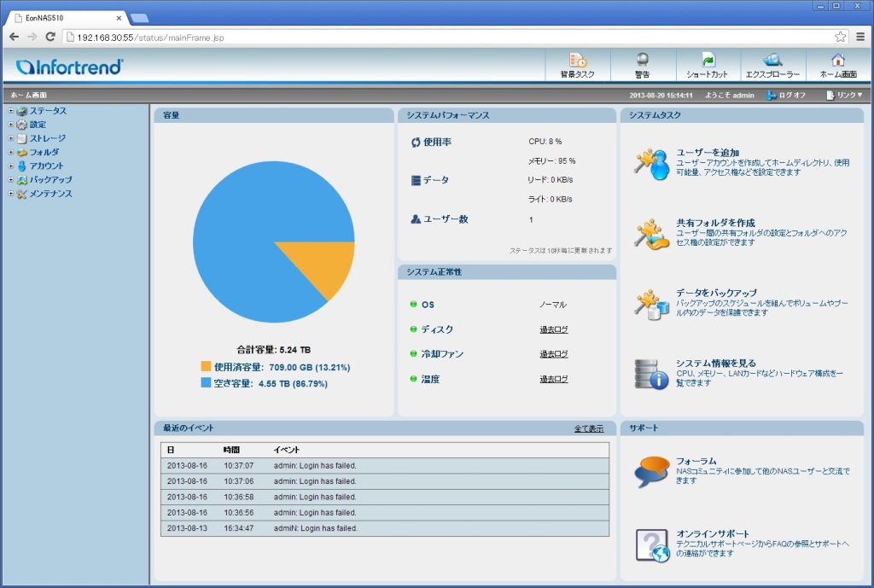
Task: Expand the メンテナンス tree node
Action: pos(11,194)
